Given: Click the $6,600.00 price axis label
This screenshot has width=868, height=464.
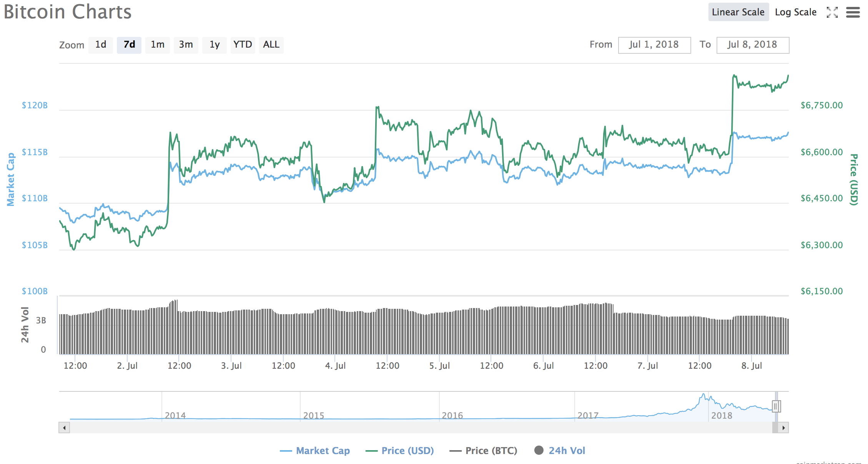Looking at the screenshot, I should (x=822, y=152).
